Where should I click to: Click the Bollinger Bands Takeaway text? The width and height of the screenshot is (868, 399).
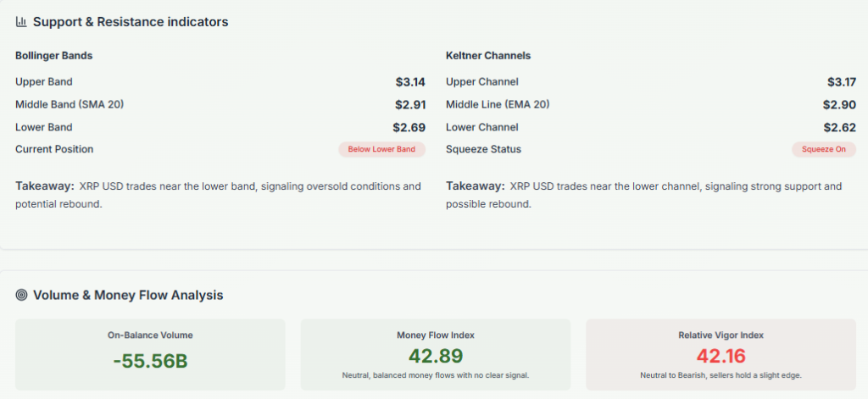pyautogui.click(x=218, y=195)
